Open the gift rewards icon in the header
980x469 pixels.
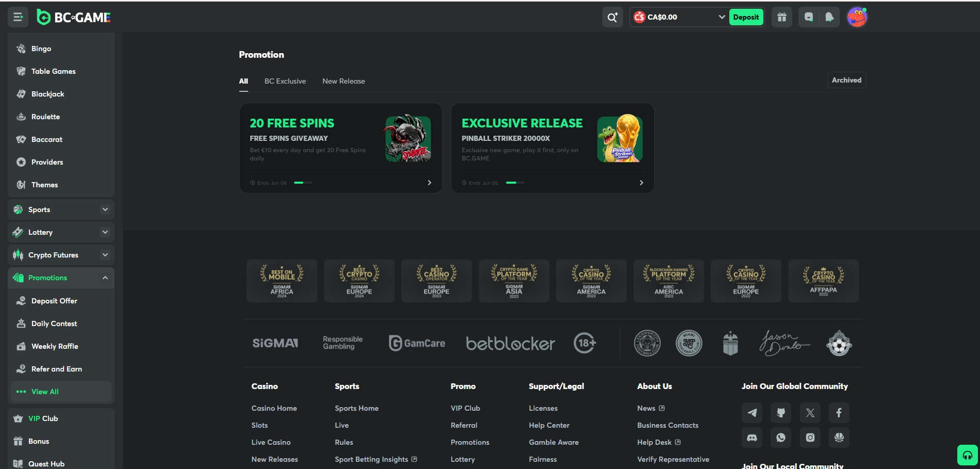click(x=782, y=17)
